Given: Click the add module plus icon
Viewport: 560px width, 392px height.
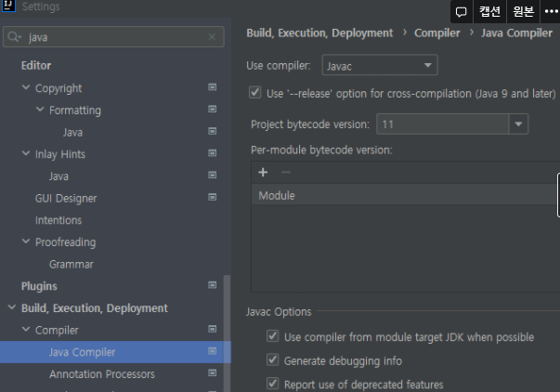Looking at the screenshot, I should (x=263, y=172).
